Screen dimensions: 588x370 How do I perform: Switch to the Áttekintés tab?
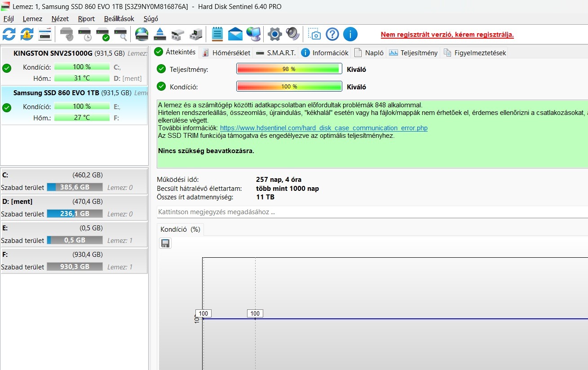175,52
